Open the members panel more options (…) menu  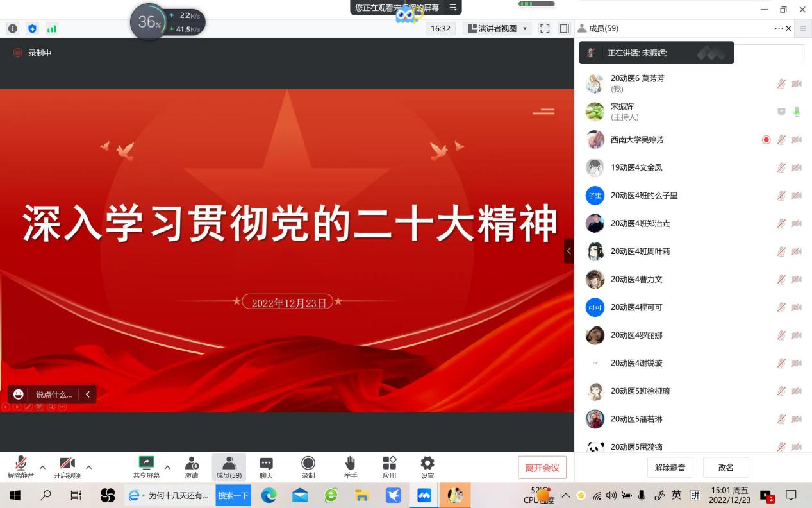[779, 28]
